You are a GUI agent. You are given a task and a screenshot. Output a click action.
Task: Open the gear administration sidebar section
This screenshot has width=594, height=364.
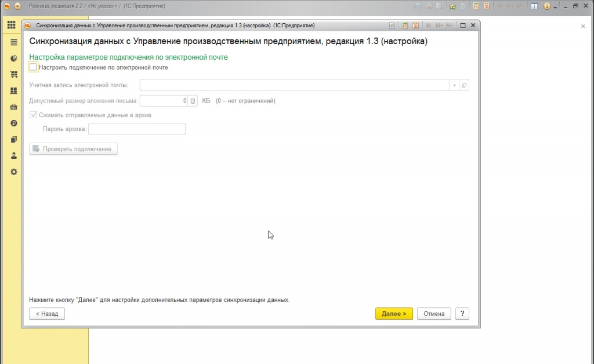pos(14,172)
